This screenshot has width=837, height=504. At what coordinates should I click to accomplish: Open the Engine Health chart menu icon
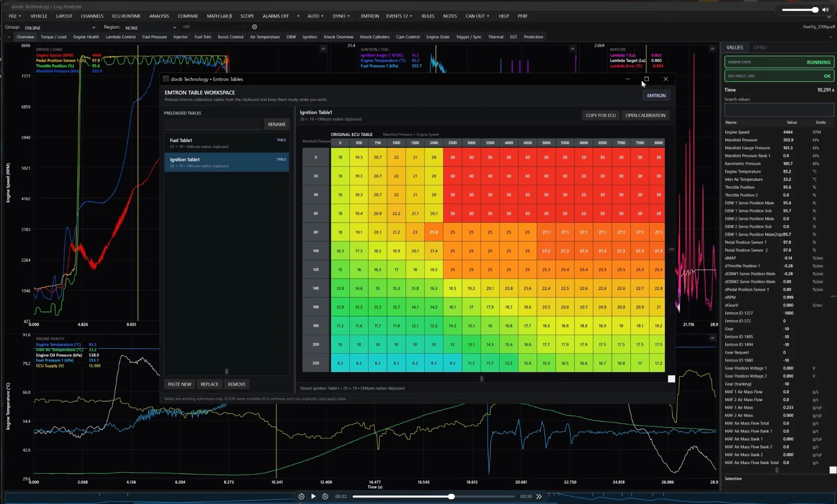712,338
